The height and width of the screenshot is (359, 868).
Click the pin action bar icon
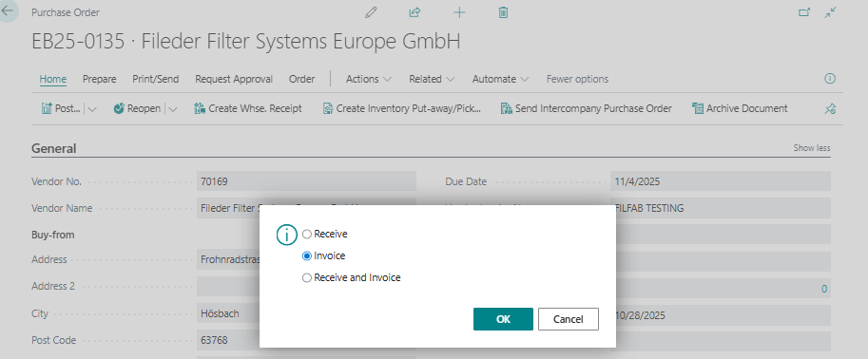pyautogui.click(x=830, y=109)
